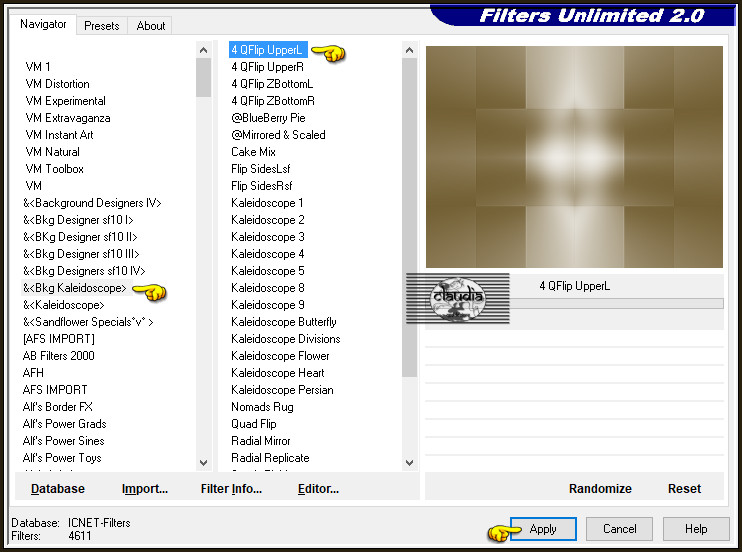Select VM Instant Art category
Image resolution: width=742 pixels, height=552 pixels.
pos(59,135)
